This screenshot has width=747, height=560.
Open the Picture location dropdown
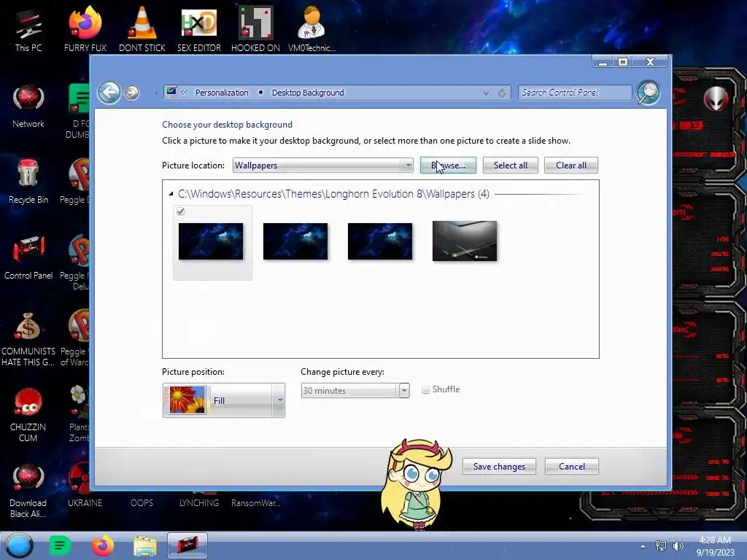[x=322, y=166]
